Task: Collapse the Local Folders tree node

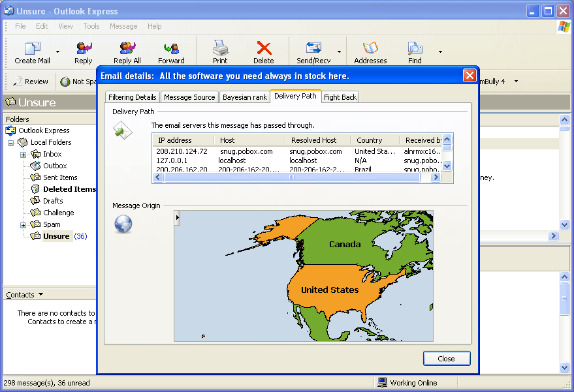Action: (11, 143)
